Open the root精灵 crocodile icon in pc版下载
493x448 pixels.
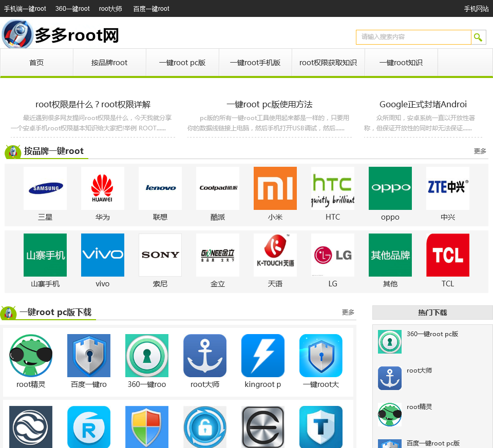click(x=31, y=356)
